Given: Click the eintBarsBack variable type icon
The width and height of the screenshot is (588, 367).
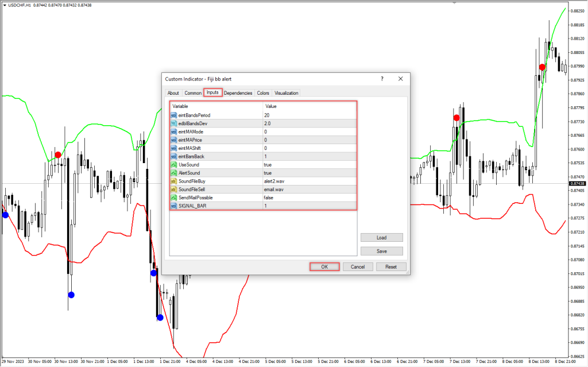Looking at the screenshot, I should (x=173, y=156).
